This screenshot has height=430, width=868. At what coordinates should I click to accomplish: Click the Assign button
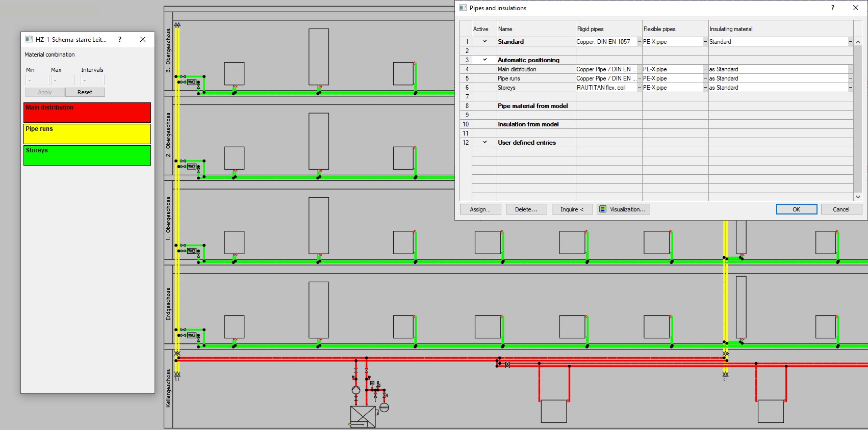pos(480,209)
